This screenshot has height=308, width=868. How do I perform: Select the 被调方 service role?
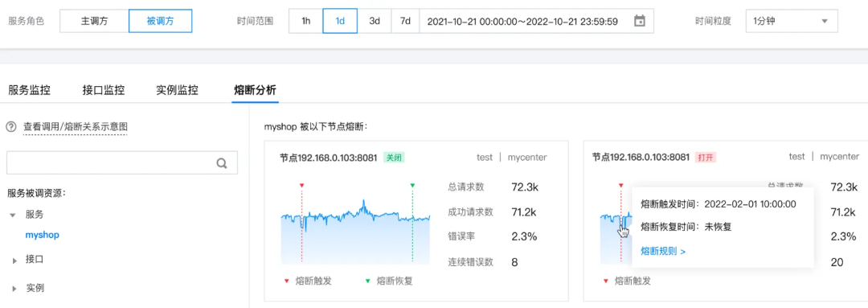(x=161, y=22)
